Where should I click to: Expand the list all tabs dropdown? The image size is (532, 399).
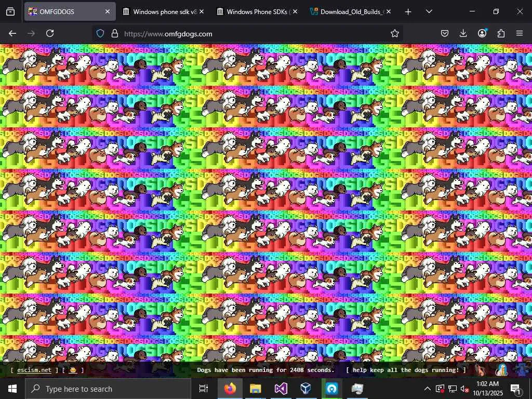[x=429, y=11]
